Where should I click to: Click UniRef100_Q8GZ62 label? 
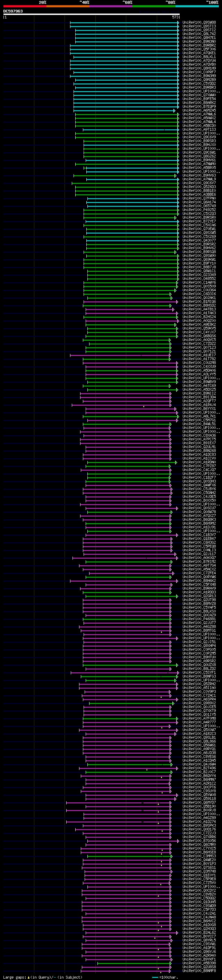[199, 156]
